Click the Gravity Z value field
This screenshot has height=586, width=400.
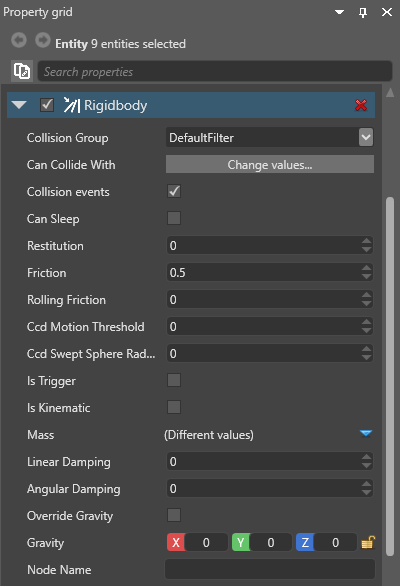click(x=335, y=542)
